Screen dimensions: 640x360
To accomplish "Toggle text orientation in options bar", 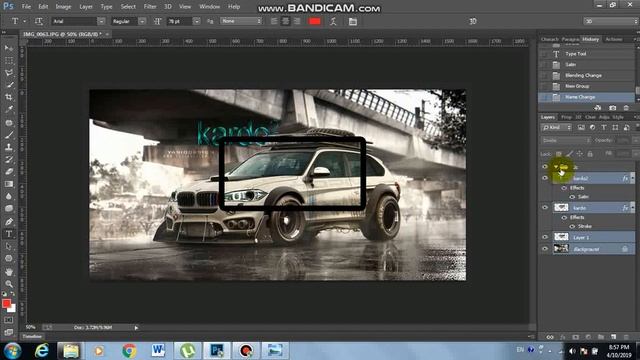I will (39, 21).
